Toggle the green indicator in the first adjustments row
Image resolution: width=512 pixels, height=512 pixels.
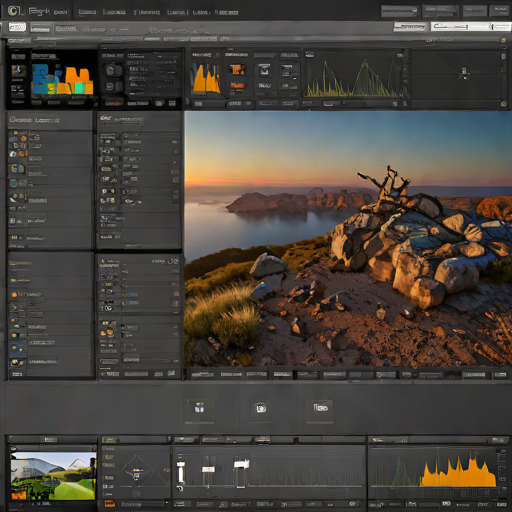(174, 142)
